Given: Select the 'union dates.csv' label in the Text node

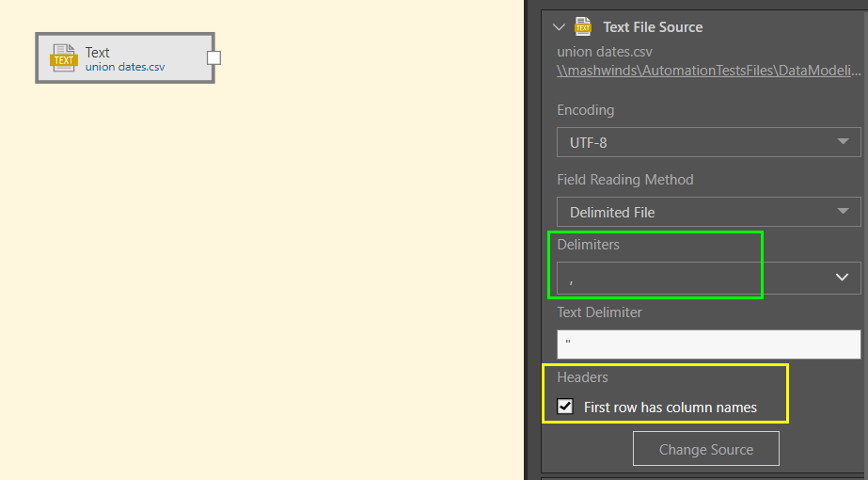Looking at the screenshot, I should (125, 67).
